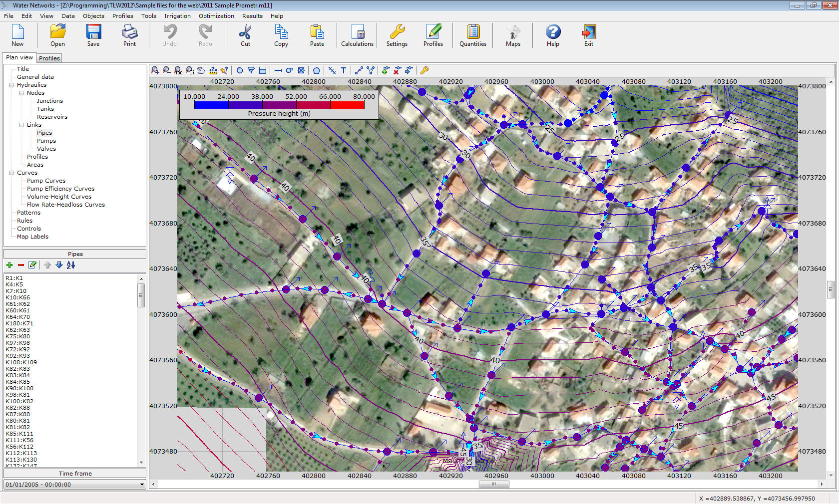The height and width of the screenshot is (504, 839).
Task: Pick the add pipe link tool
Action: tap(278, 71)
